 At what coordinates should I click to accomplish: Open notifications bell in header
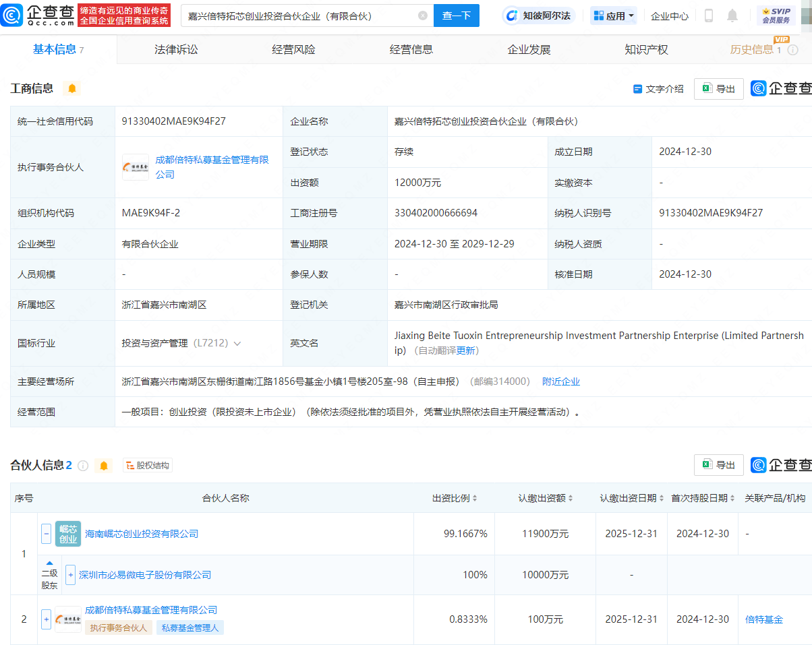tap(732, 16)
